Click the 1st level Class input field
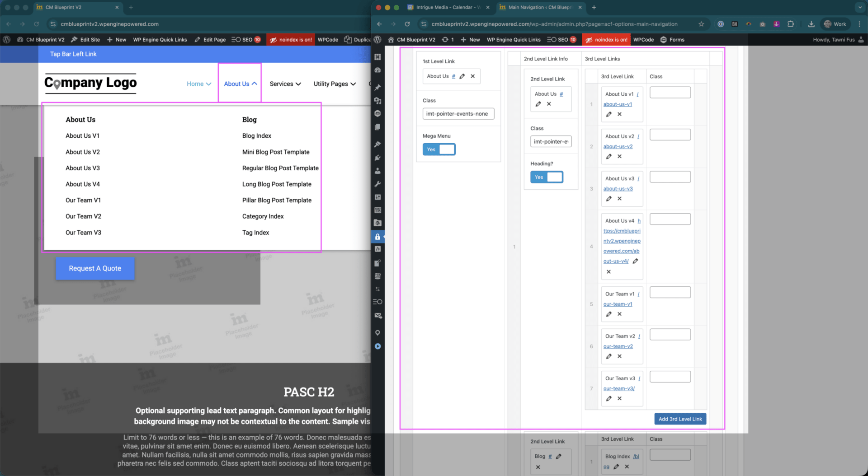Screen dimensions: 868x476 pyautogui.click(x=458, y=114)
